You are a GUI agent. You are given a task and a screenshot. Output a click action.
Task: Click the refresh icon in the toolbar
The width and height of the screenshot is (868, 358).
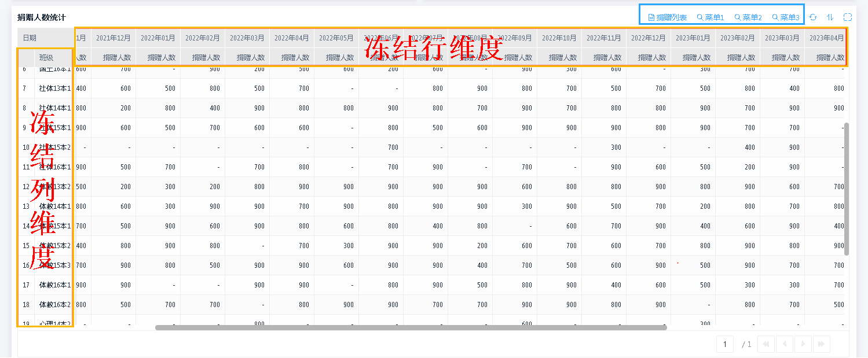pos(813,17)
